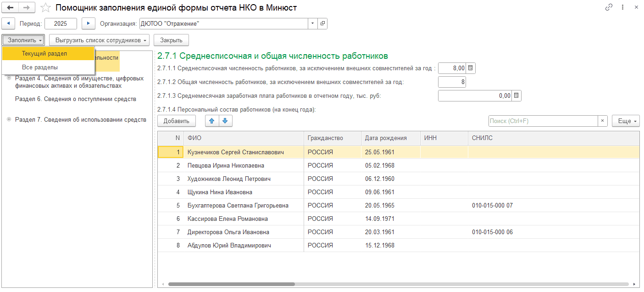
Task: Open the Выгрузить список сотрудников dropdown
Action: pos(100,40)
